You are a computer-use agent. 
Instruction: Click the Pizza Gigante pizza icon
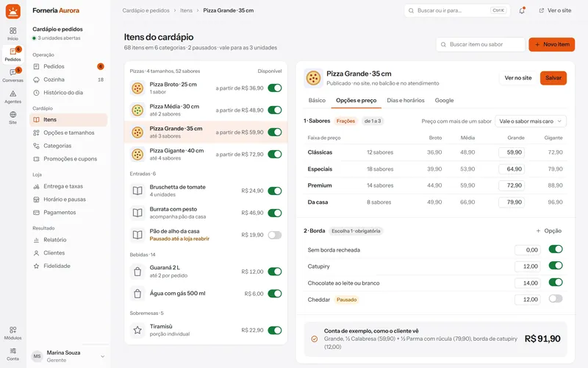click(x=137, y=155)
